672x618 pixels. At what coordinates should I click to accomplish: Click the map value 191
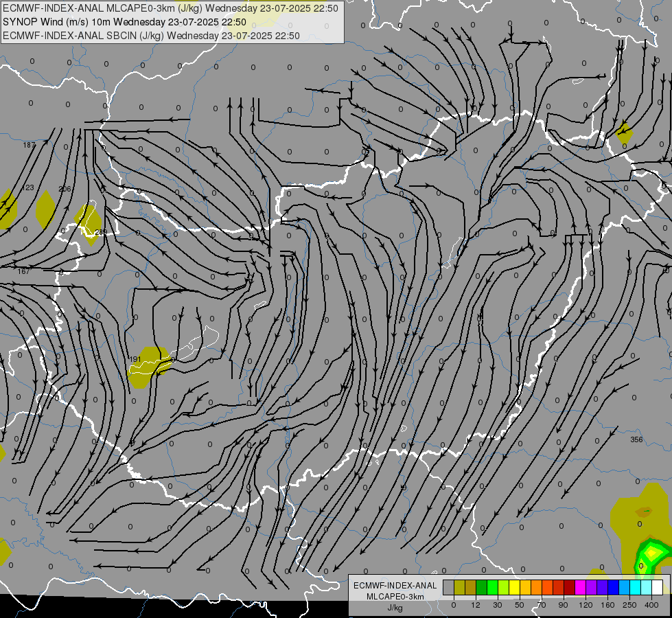click(x=135, y=359)
